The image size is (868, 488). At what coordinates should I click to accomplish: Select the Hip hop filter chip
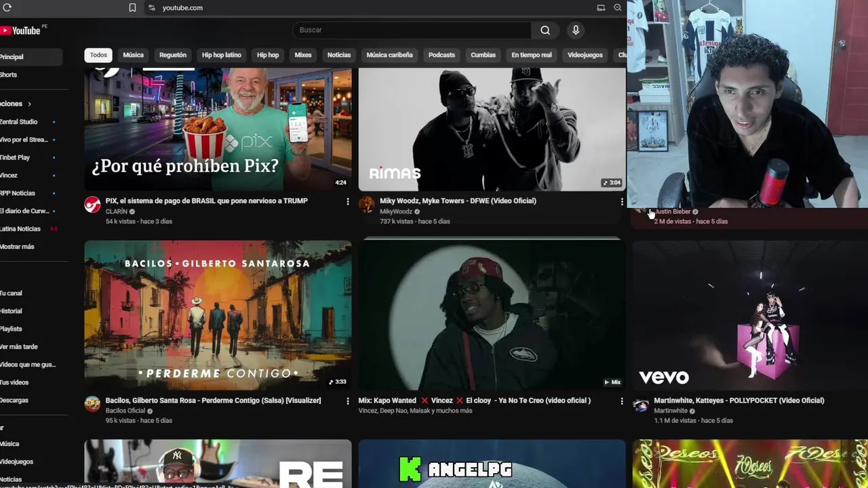(x=268, y=55)
